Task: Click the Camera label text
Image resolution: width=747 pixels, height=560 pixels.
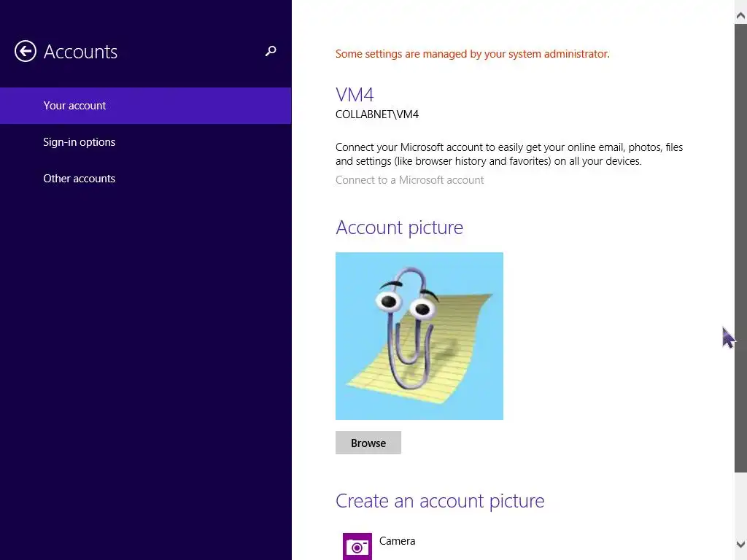Action: click(397, 541)
